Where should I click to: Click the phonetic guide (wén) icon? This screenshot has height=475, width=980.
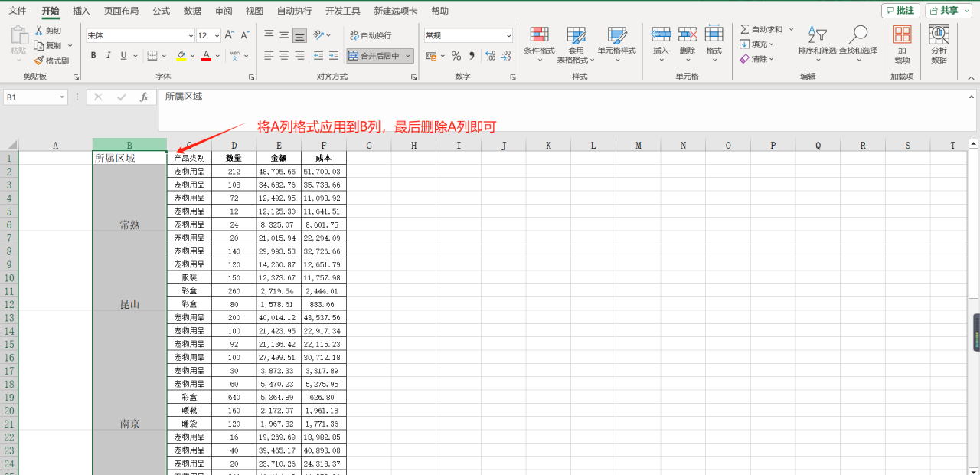[x=234, y=55]
